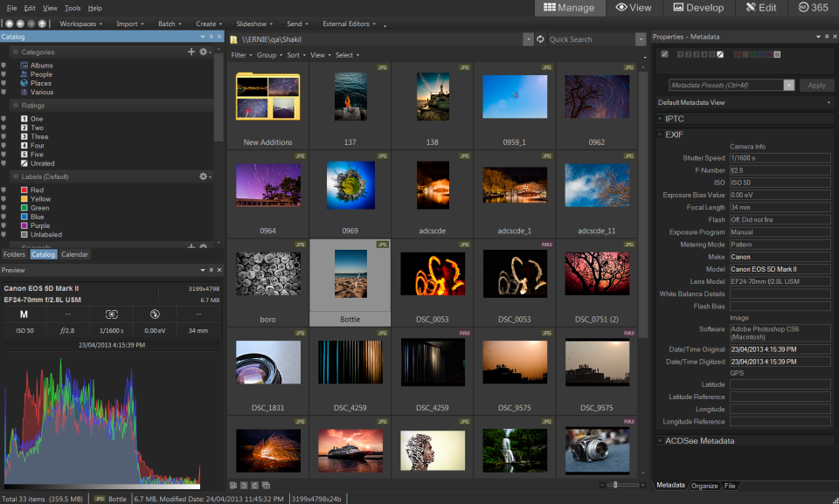Screen dimensions: 839x504
Task: Click the plus icon above Categories
Action: pyautogui.click(x=191, y=52)
